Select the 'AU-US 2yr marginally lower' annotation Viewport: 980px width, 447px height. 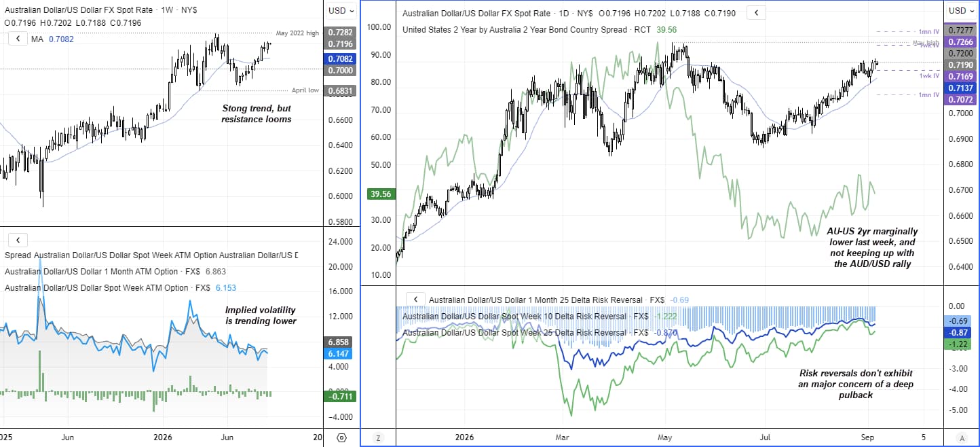pyautogui.click(x=871, y=247)
